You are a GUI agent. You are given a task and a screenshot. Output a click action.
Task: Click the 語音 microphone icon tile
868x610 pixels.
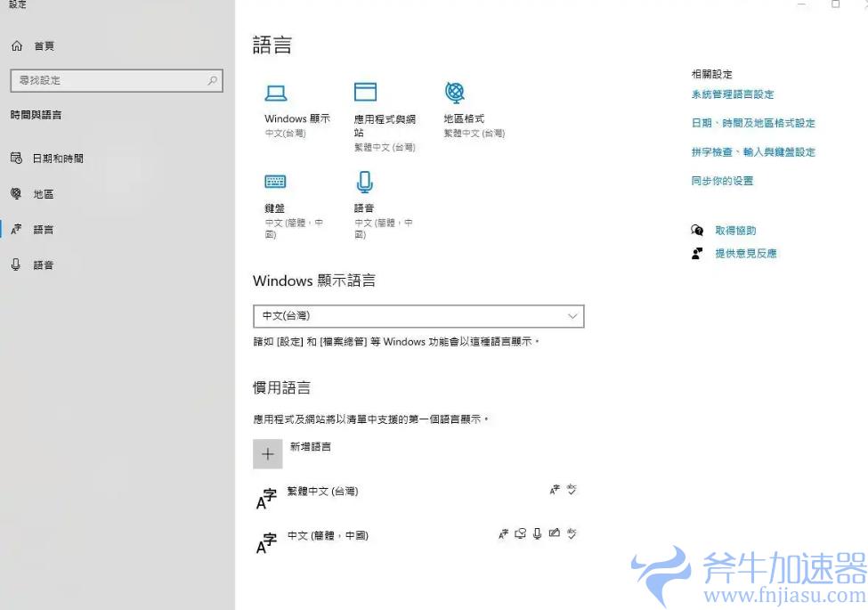point(364,182)
